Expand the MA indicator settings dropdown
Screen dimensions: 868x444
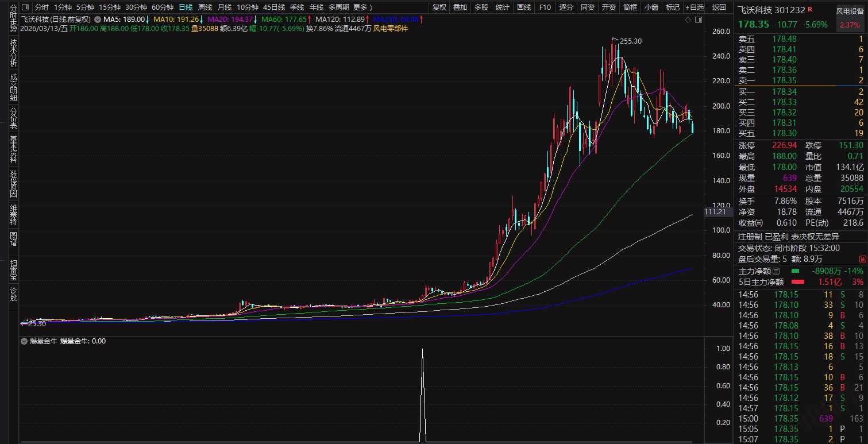(97, 19)
